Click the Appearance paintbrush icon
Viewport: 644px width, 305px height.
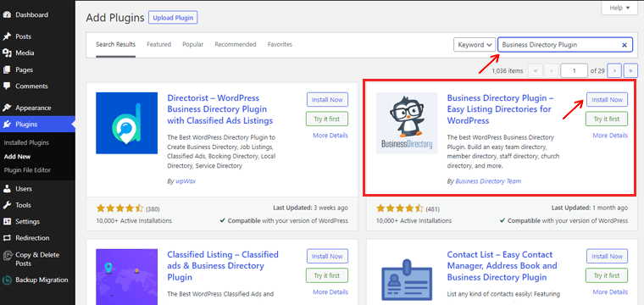(x=7, y=108)
